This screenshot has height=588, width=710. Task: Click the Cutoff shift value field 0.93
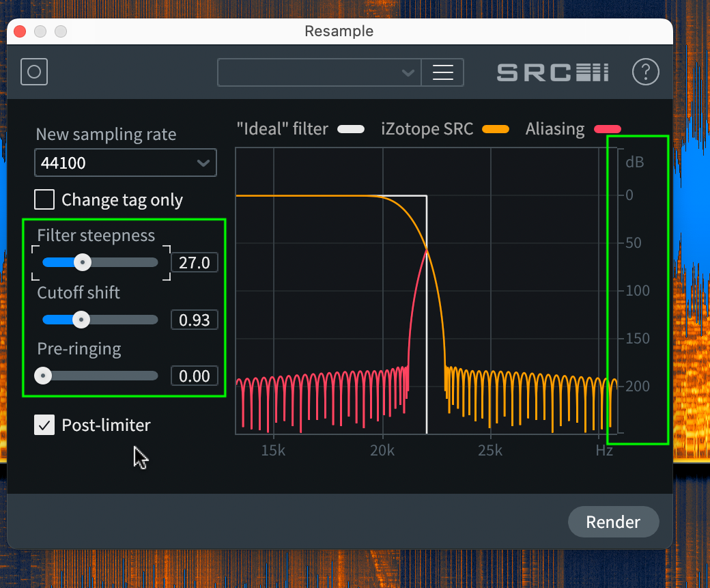coord(195,320)
